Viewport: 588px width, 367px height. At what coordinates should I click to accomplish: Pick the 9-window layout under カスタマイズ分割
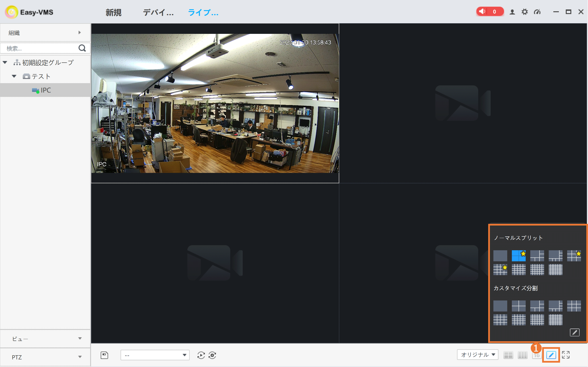pos(574,306)
